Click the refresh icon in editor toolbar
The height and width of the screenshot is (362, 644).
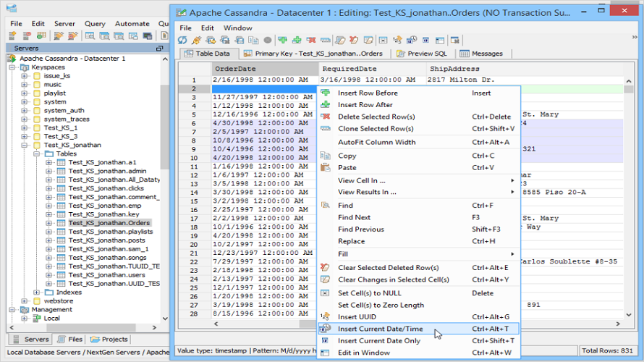pyautogui.click(x=183, y=41)
